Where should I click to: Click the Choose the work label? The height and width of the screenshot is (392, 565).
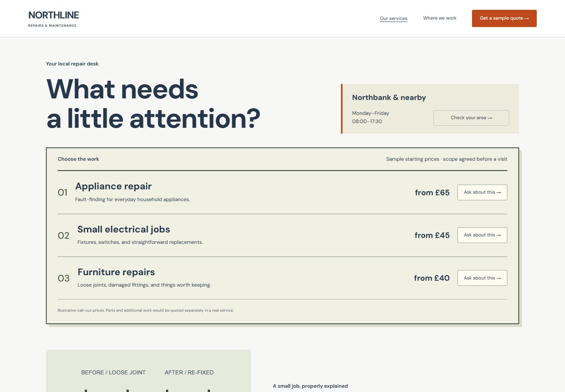[x=78, y=159]
